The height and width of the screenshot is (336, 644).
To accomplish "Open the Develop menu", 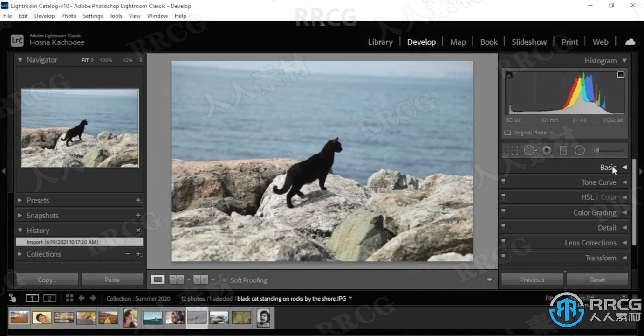I will (44, 16).
